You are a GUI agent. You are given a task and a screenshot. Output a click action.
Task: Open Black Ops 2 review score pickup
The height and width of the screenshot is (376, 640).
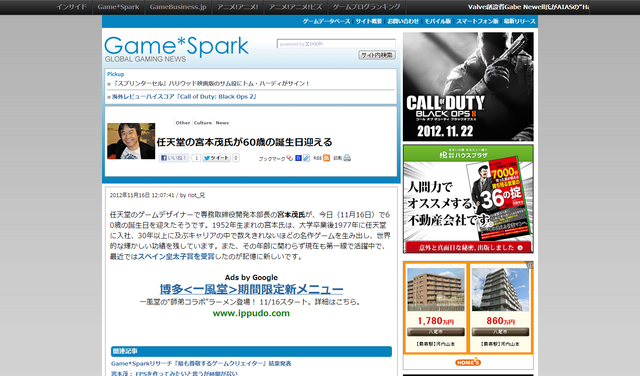[184, 97]
